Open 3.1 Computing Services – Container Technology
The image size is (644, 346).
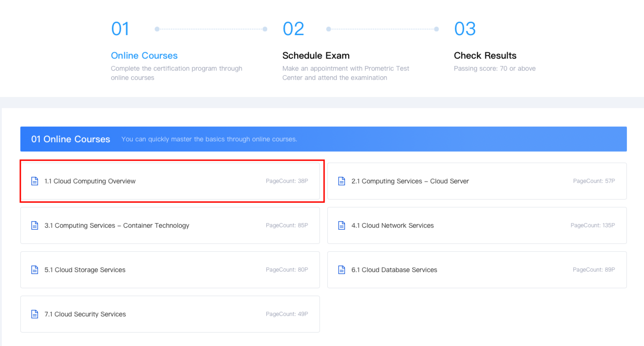pyautogui.click(x=117, y=225)
